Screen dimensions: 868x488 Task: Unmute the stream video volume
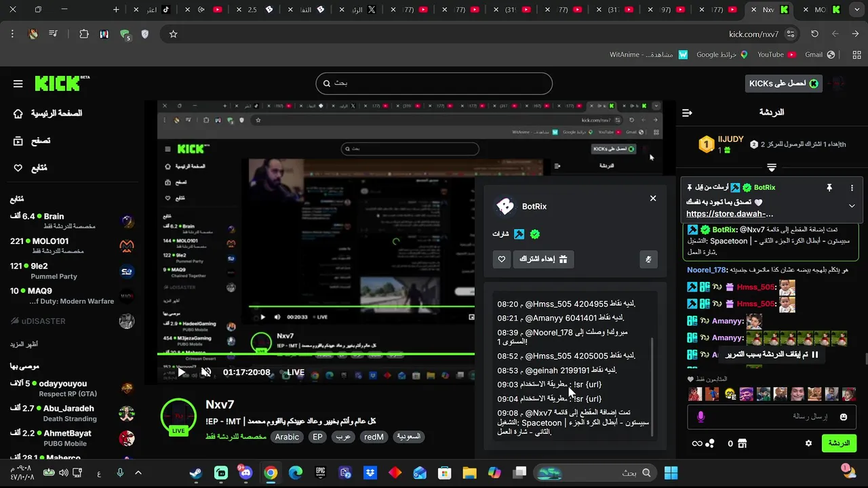pos(206,372)
